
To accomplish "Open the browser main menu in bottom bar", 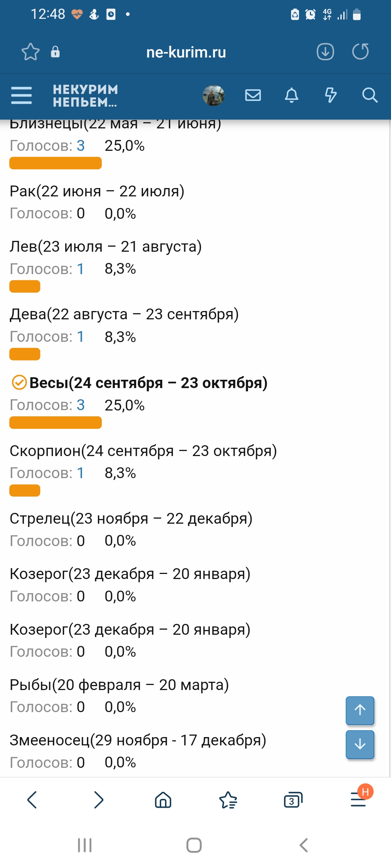I will coord(358,800).
